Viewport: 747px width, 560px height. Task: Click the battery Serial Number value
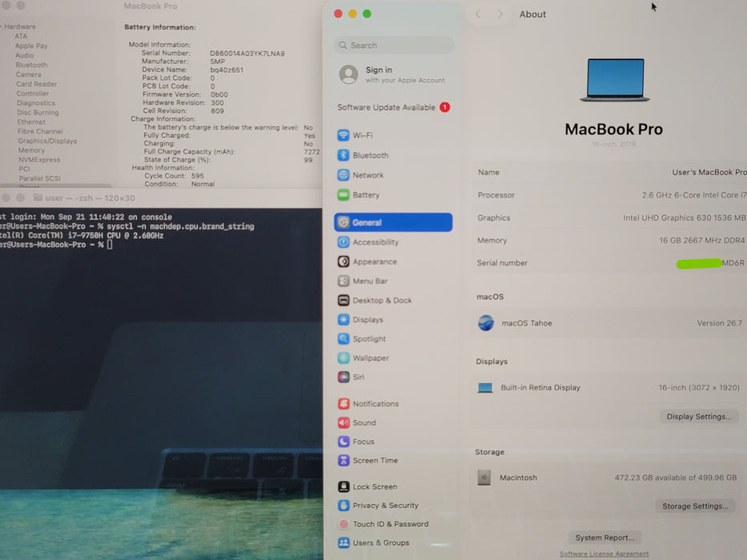pos(247,54)
